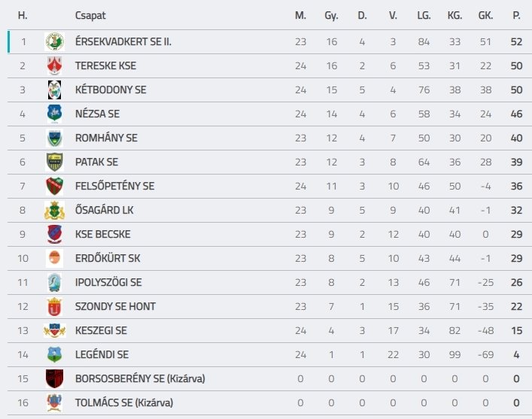Click the Patak SE yellow-black crest
The width and height of the screenshot is (532, 419).
click(x=55, y=162)
